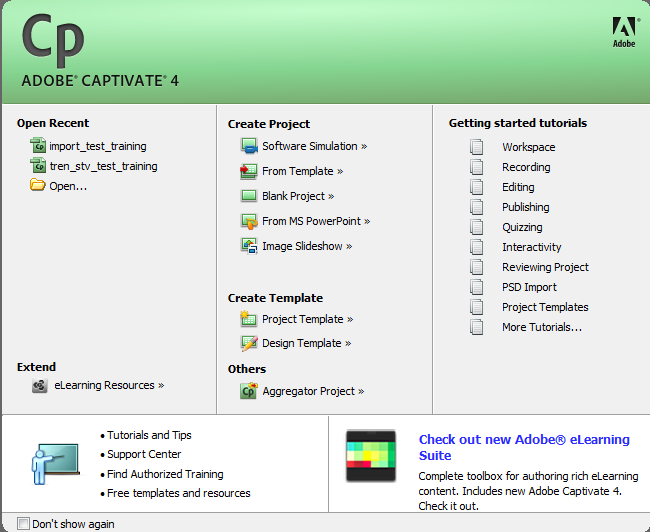Open recent project import_test_training
The height and width of the screenshot is (532, 650).
coord(98,146)
